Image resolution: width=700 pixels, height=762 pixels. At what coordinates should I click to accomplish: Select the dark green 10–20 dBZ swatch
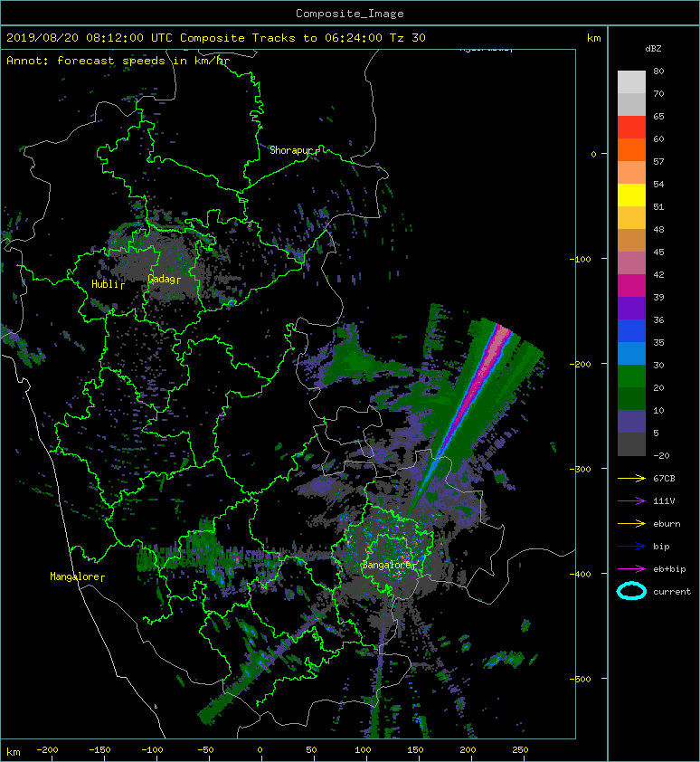click(x=631, y=398)
